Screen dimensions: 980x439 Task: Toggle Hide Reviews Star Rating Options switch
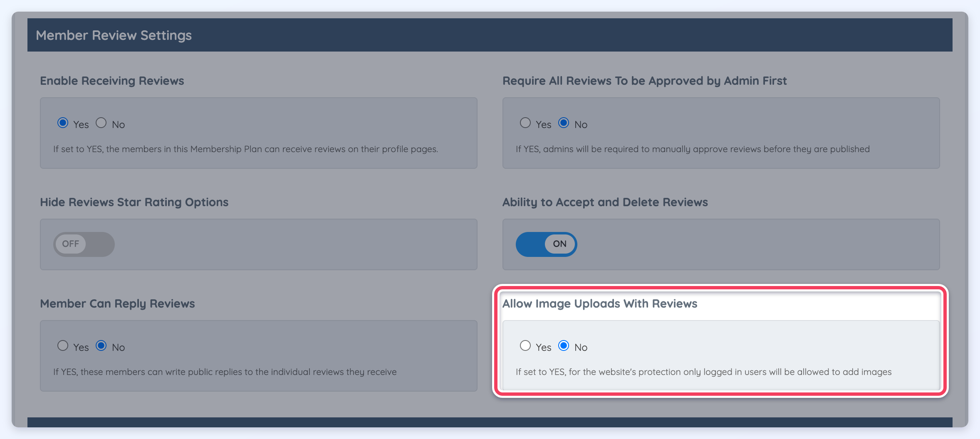84,244
